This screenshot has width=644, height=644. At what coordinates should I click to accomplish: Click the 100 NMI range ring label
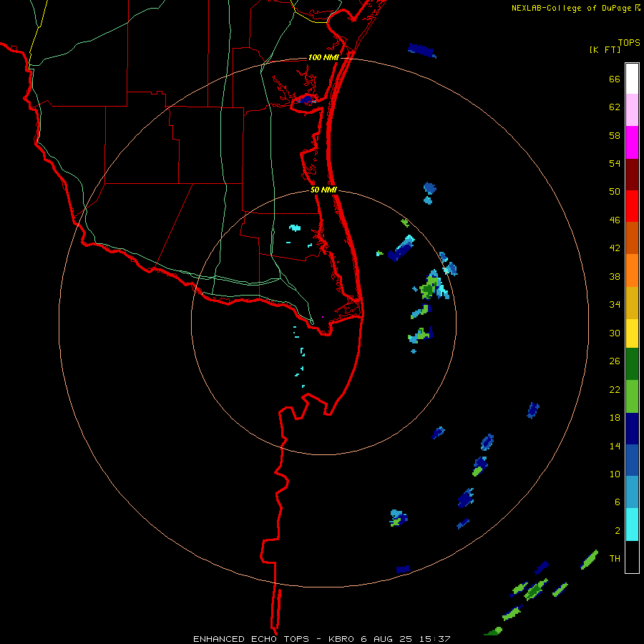coord(323,57)
